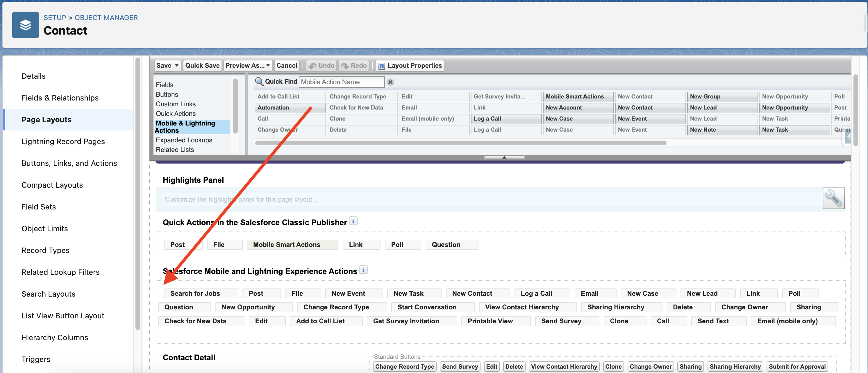The height and width of the screenshot is (373, 868).
Task: Select Fields in the left palette menu
Action: click(165, 85)
